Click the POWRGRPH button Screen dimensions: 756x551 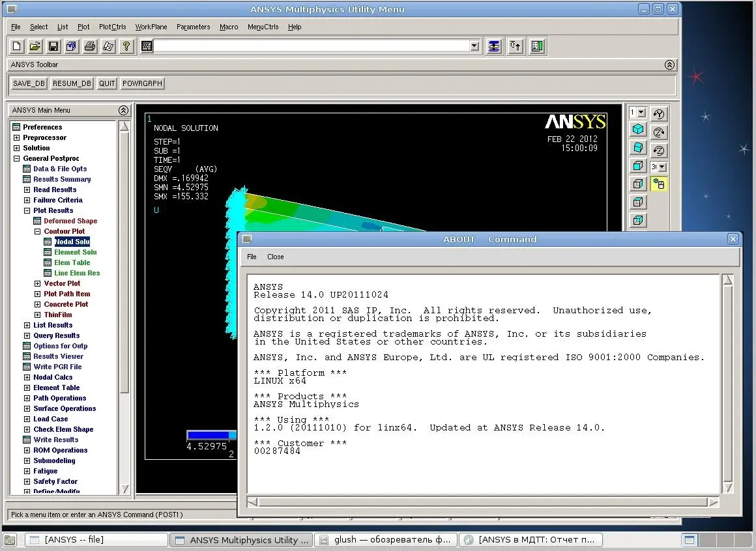click(142, 83)
